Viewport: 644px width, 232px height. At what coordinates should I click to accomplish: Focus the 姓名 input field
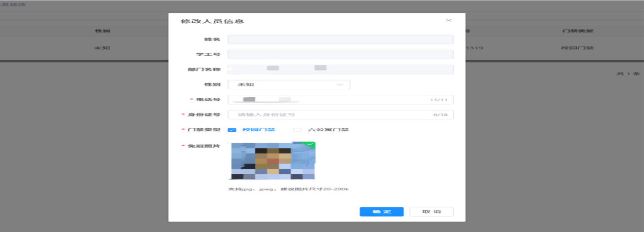tap(340, 39)
